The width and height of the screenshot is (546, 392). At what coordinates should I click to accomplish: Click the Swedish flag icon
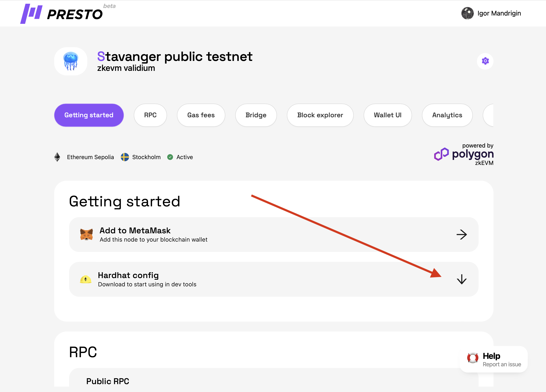pyautogui.click(x=125, y=157)
